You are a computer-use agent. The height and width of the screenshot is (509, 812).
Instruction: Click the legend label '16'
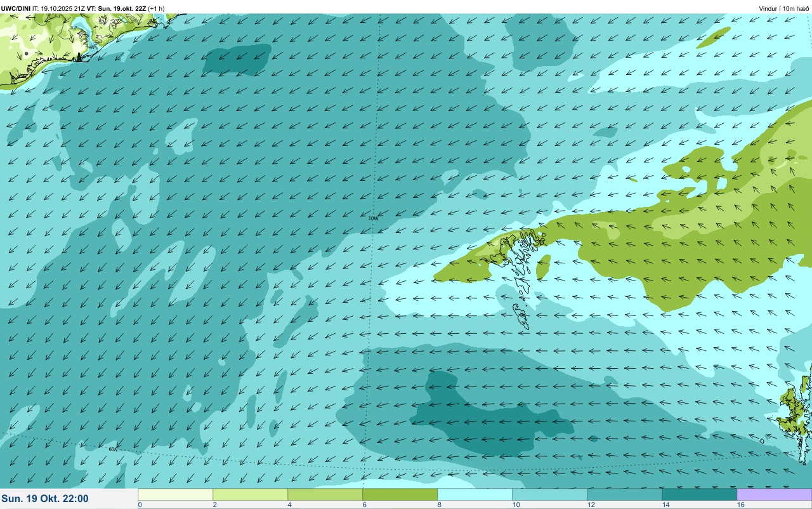(x=740, y=505)
